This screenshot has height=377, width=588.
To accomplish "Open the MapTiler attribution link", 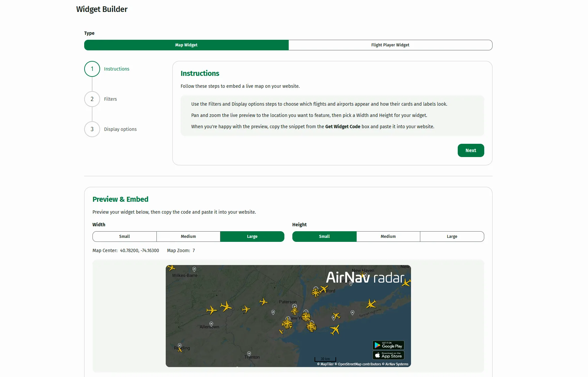I will click(325, 364).
